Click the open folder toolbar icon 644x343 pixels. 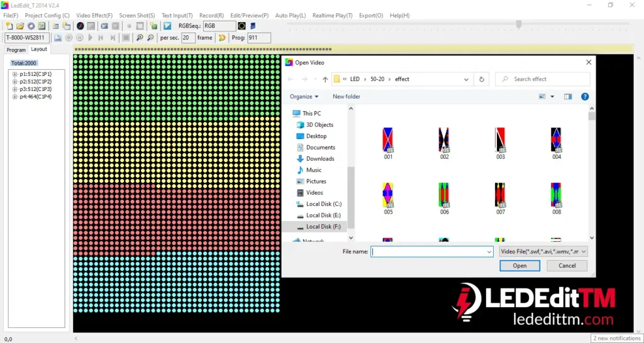[x=20, y=26]
